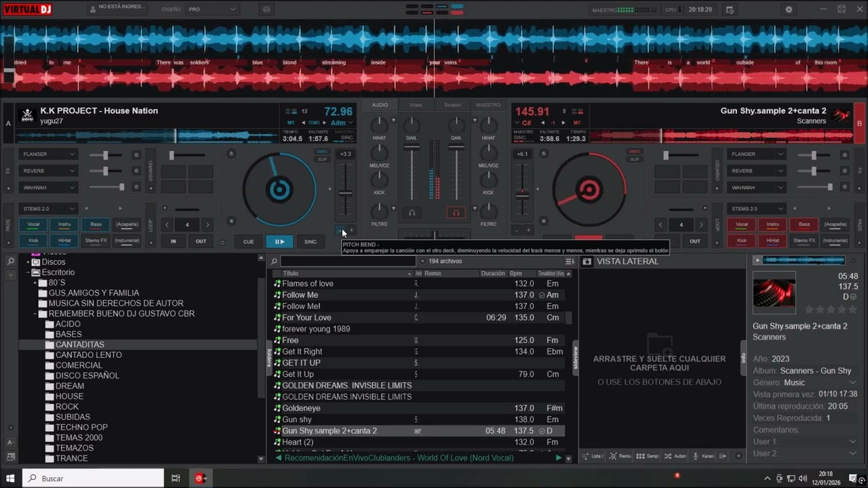Click deck A CUE button
The width and height of the screenshot is (868, 488).
[x=248, y=241]
